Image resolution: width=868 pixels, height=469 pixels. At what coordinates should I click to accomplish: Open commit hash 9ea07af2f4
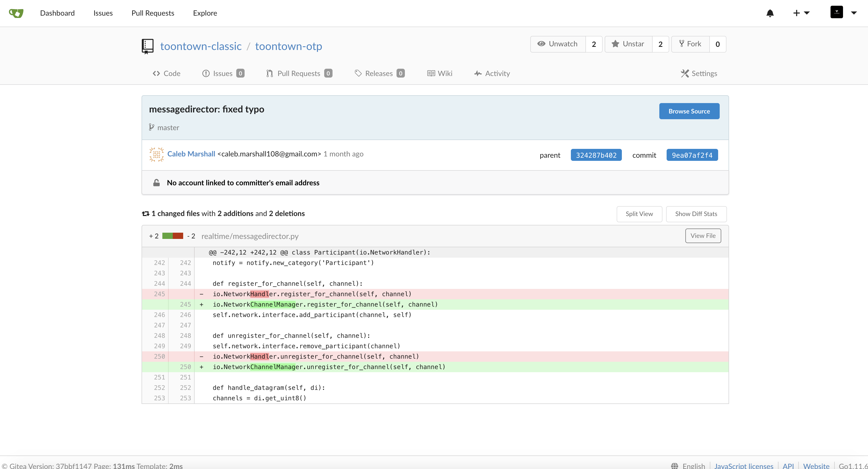(692, 155)
